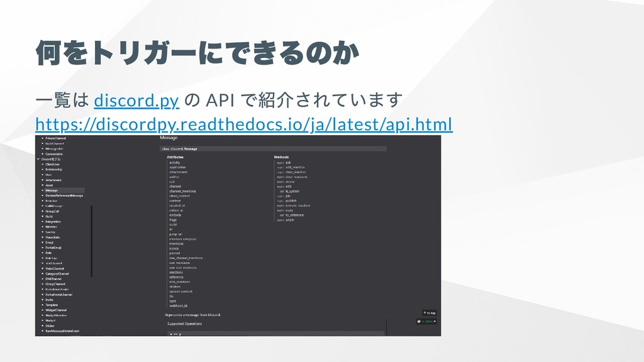Click the flags attribute link
The image size is (644, 362).
pos(173,220)
